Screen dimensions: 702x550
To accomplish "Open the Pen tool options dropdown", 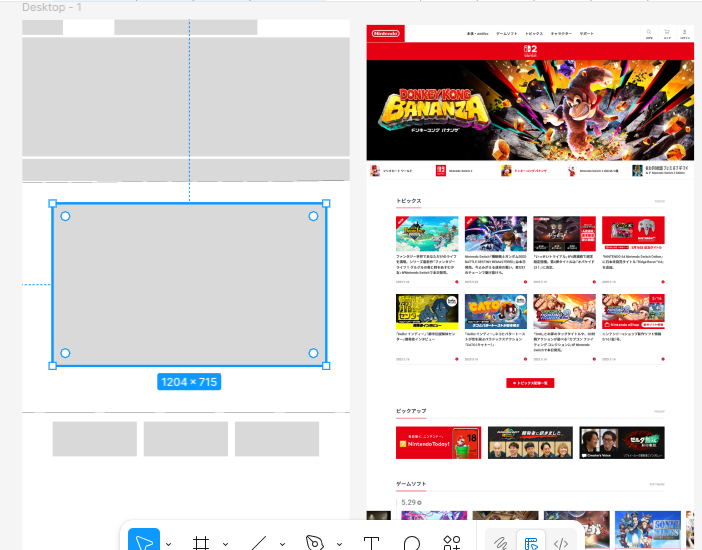I will [x=339, y=544].
